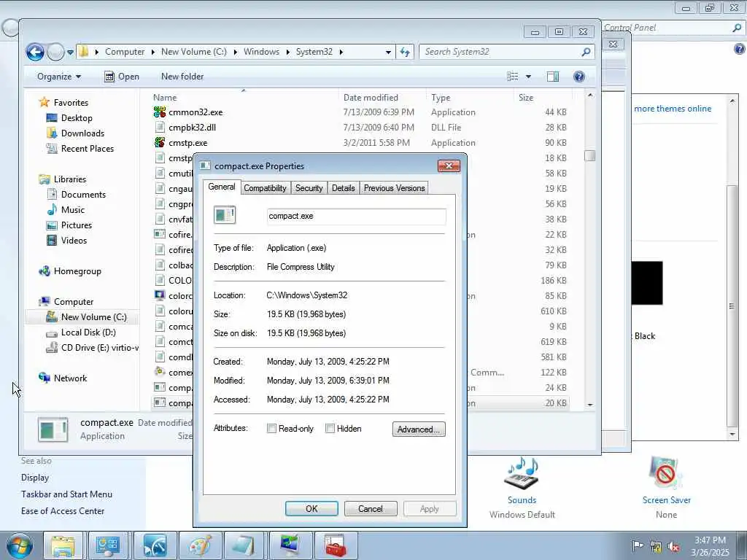This screenshot has height=560, width=747.
Task: Click Taskbar and Start Menu link
Action: click(66, 494)
